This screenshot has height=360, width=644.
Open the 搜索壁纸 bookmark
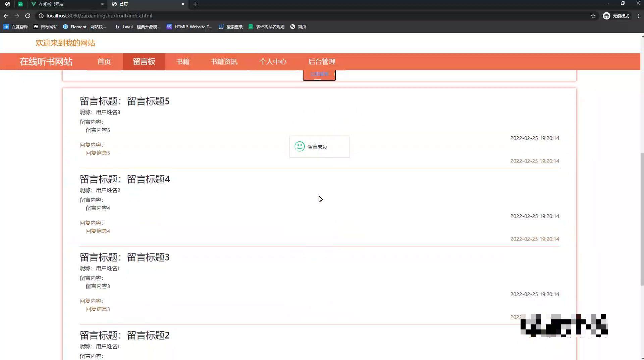point(231,27)
